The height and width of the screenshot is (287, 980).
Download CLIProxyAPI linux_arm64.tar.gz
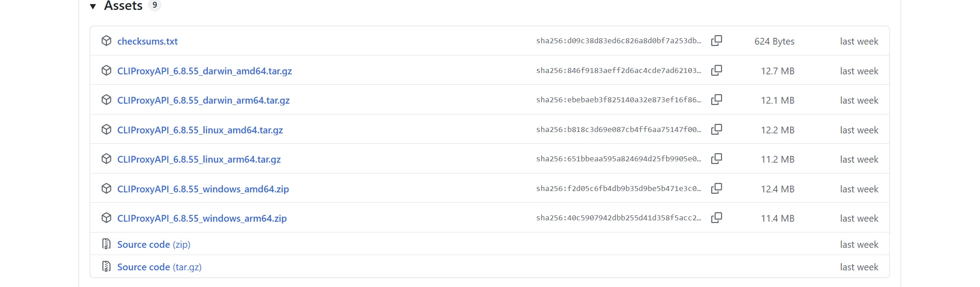199,159
